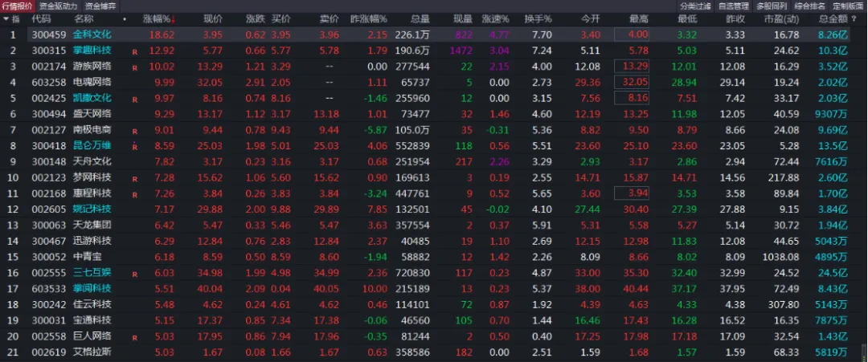Click stock name 佳云科技

(92, 304)
